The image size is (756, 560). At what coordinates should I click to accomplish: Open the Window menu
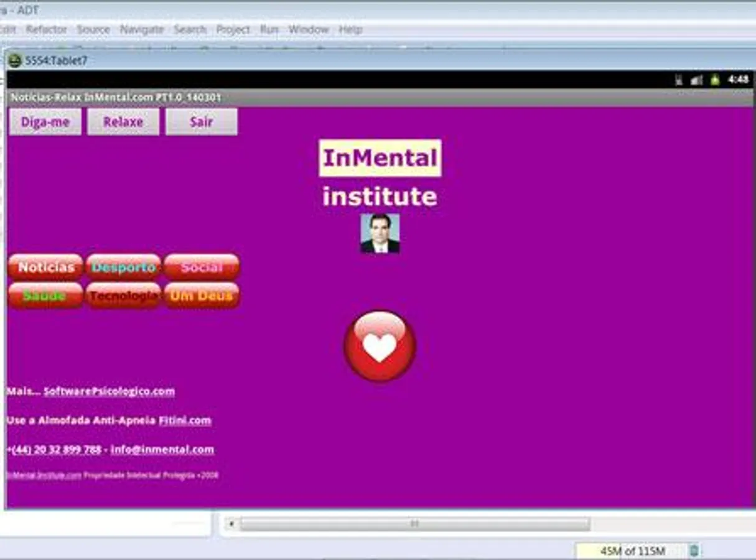click(x=309, y=29)
